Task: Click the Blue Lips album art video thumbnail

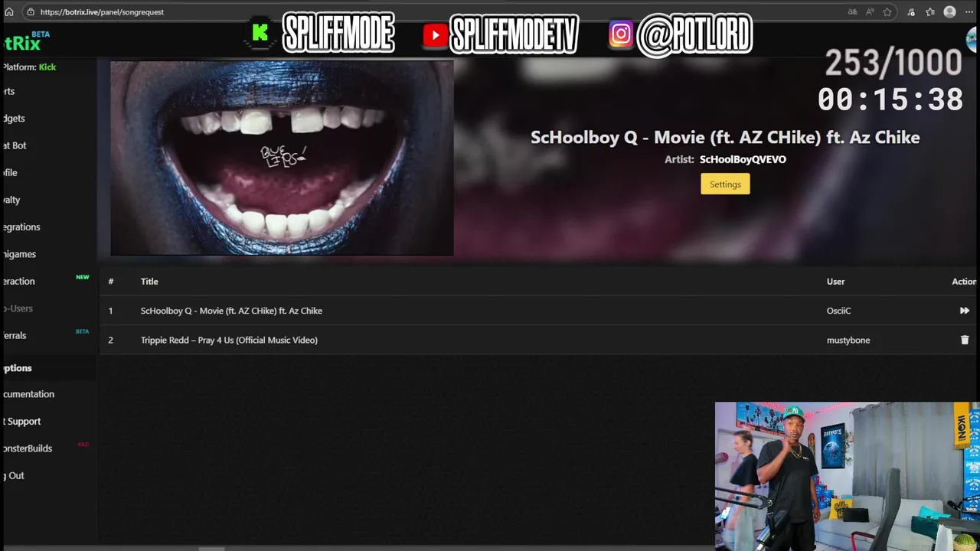Action: 282,158
